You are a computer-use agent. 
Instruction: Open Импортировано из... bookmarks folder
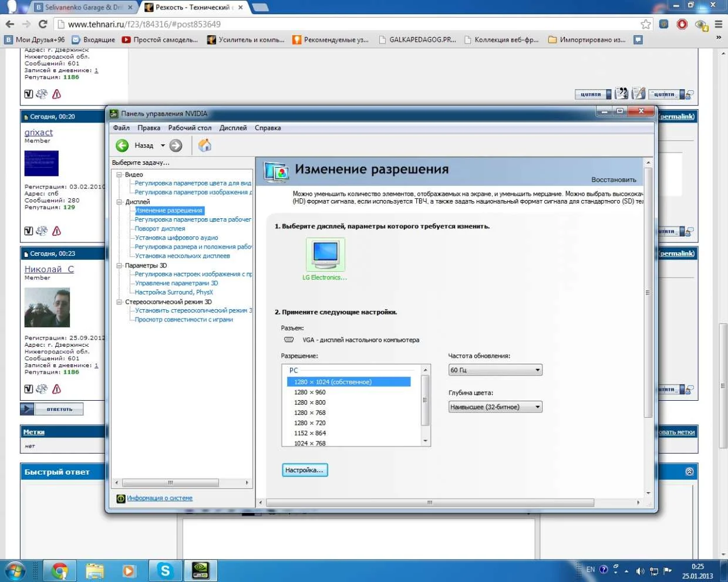587,40
